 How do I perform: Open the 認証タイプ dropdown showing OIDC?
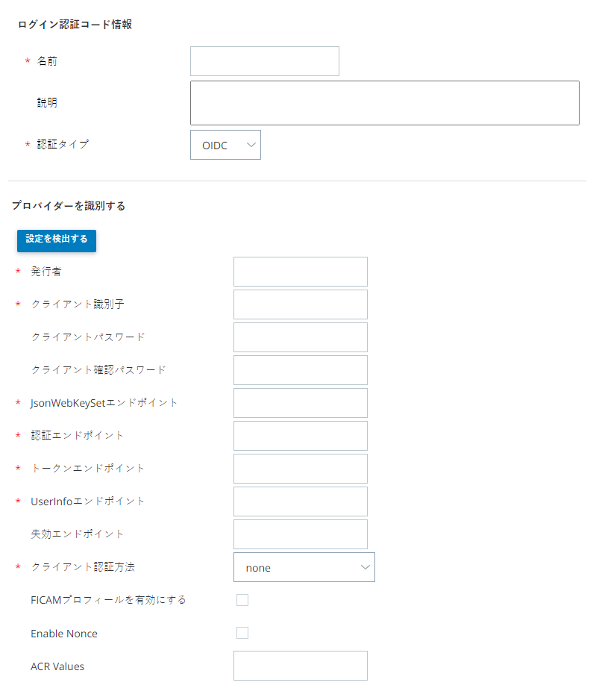pyautogui.click(x=225, y=144)
